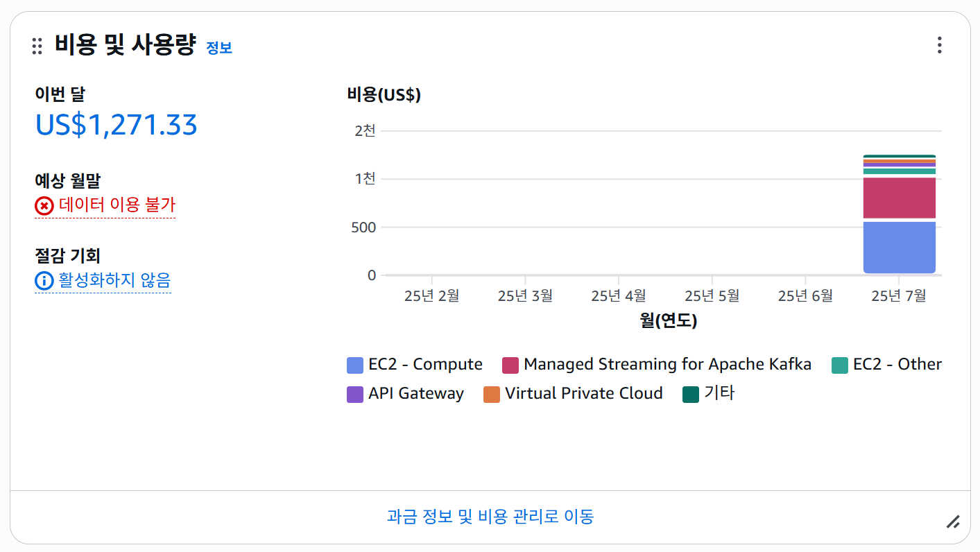Toggle the EC2 - Other legend swatch

pos(840,365)
